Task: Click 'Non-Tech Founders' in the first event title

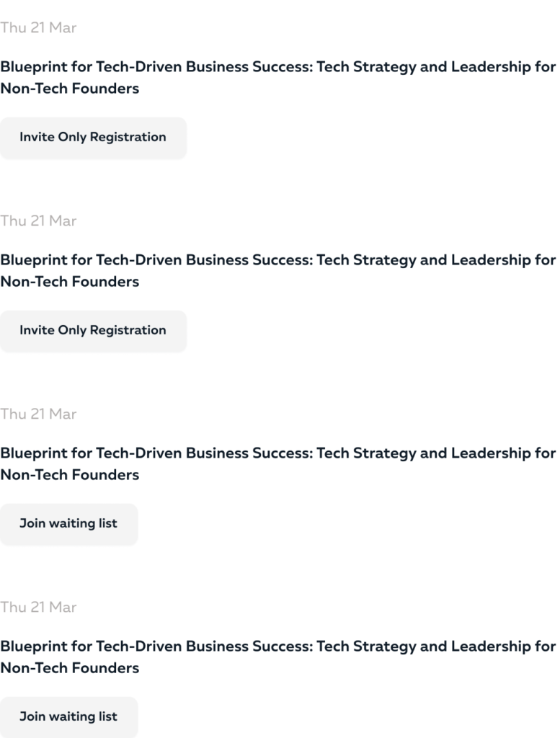Action: click(x=69, y=89)
